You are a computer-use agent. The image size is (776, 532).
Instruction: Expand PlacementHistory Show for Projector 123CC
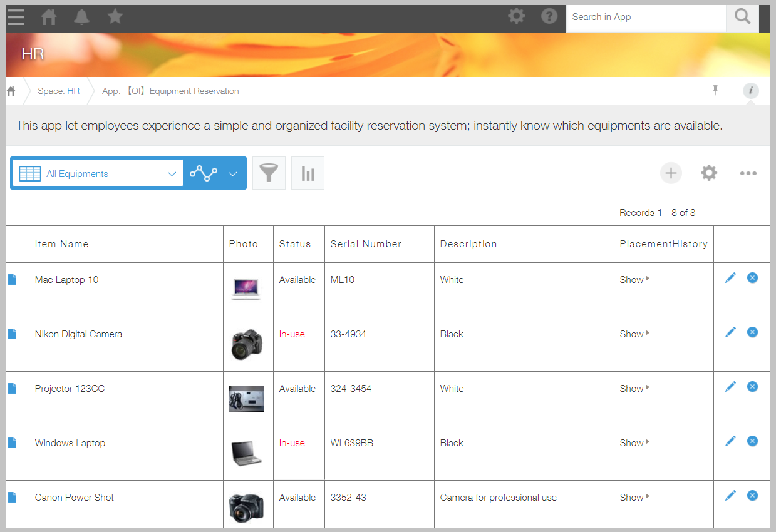(634, 389)
